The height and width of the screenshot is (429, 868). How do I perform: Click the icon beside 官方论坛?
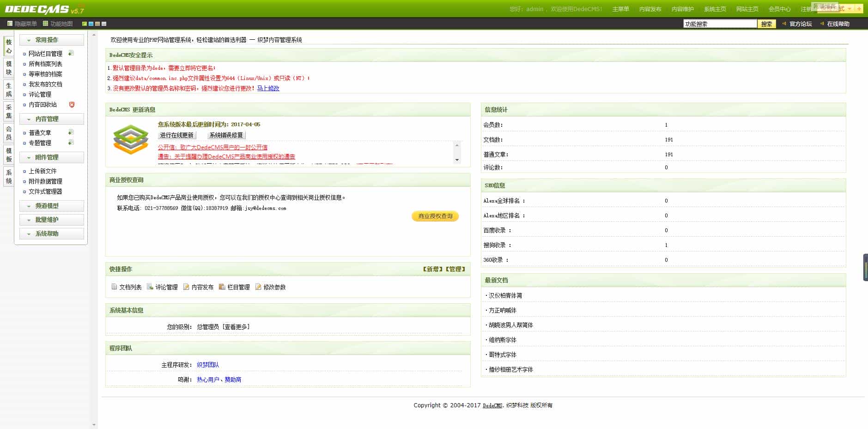click(784, 24)
